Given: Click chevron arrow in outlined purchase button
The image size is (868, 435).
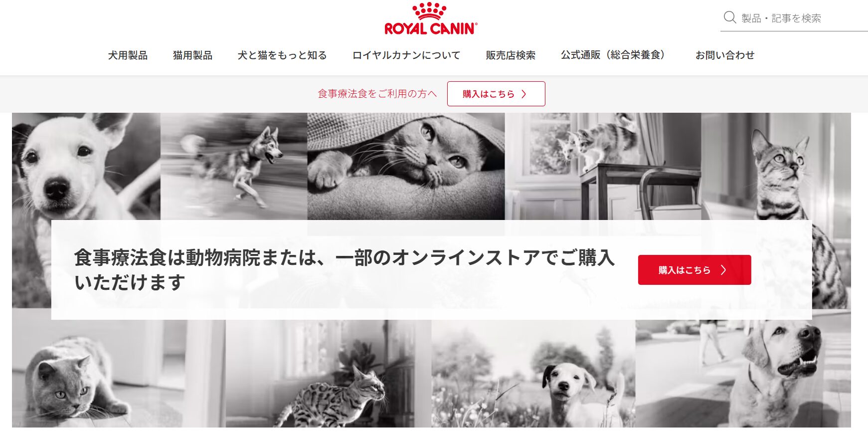Looking at the screenshot, I should (524, 94).
